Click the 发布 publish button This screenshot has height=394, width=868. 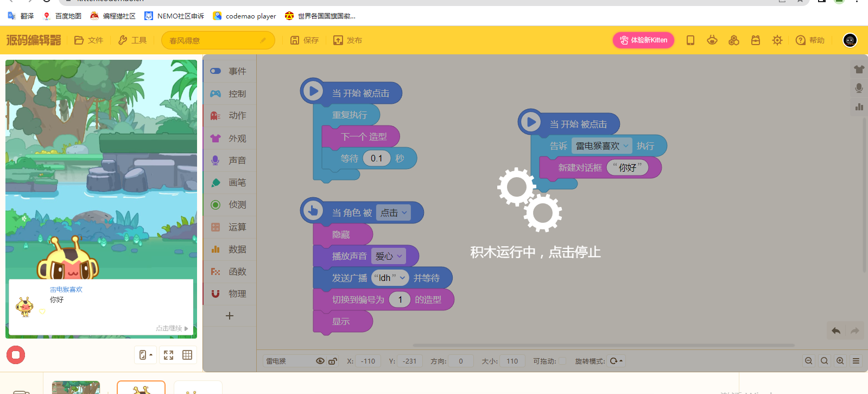(x=347, y=40)
